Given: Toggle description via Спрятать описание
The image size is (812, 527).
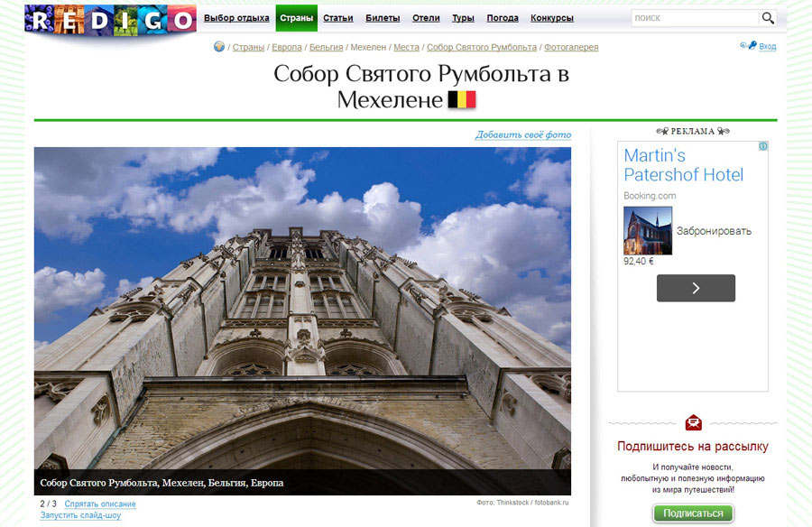Looking at the screenshot, I should tap(100, 504).
